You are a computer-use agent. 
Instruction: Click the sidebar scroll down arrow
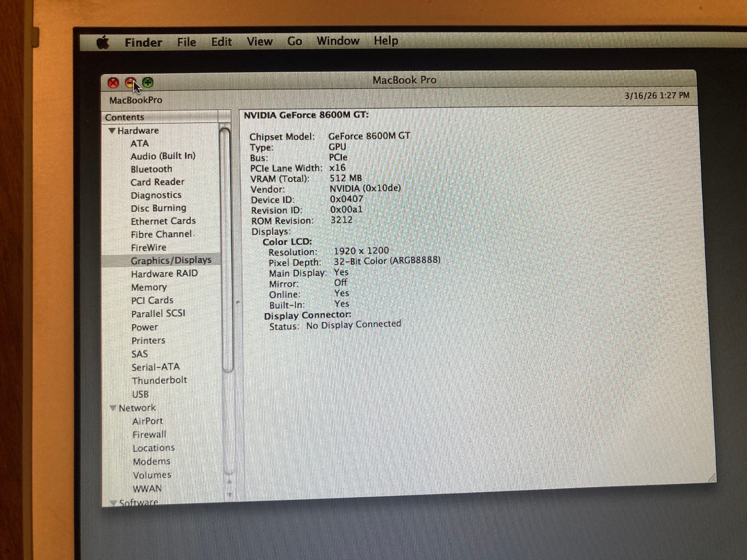pyautogui.click(x=229, y=494)
